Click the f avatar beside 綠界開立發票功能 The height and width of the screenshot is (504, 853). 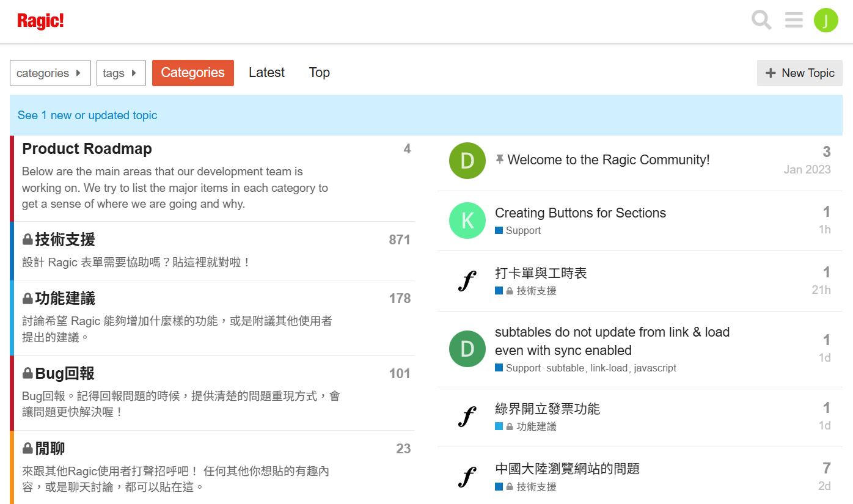click(467, 417)
